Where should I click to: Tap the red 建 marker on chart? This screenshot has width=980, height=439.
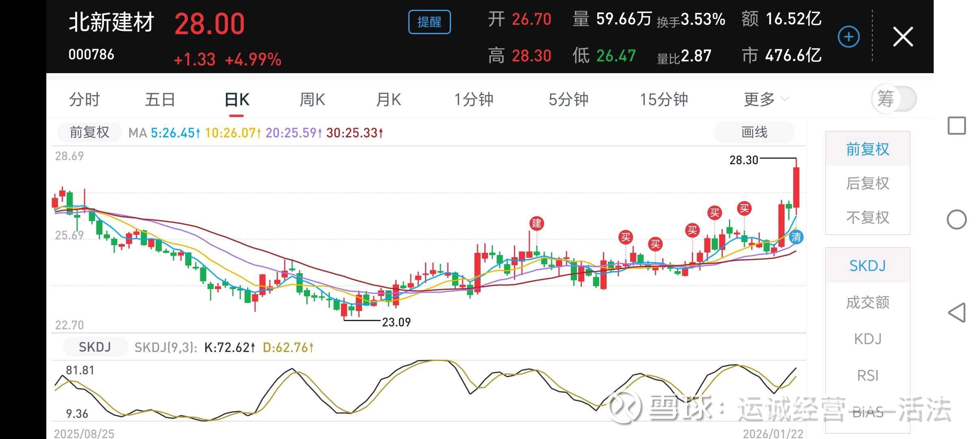(537, 223)
